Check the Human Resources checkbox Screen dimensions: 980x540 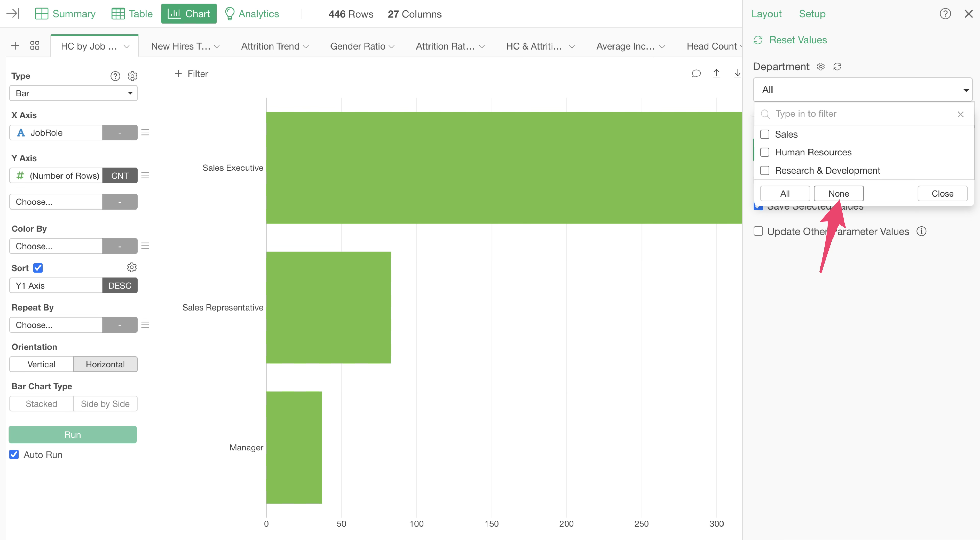764,152
